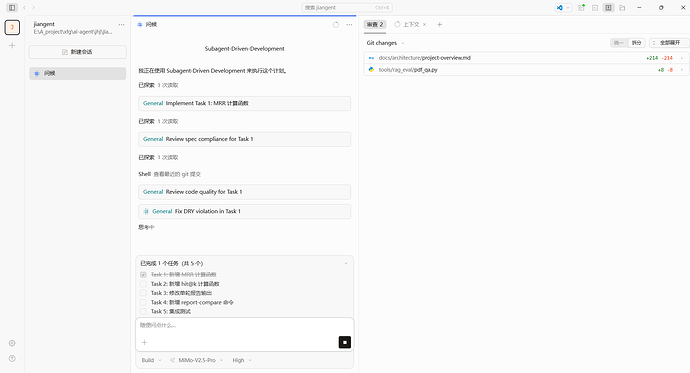Select the 问候 session in sidebar
The width and height of the screenshot is (690, 373).
77,73
